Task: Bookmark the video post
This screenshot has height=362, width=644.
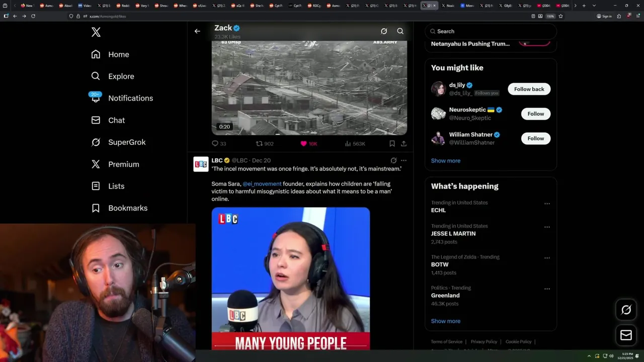Action: [x=392, y=144]
